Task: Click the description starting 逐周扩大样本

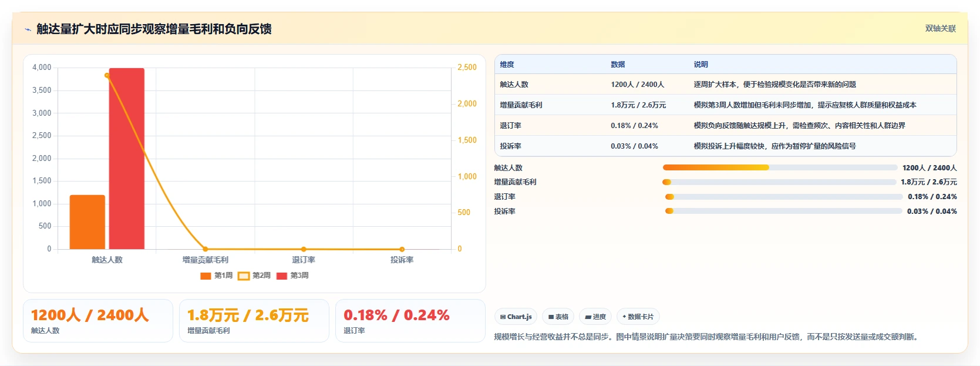Action: click(x=774, y=85)
